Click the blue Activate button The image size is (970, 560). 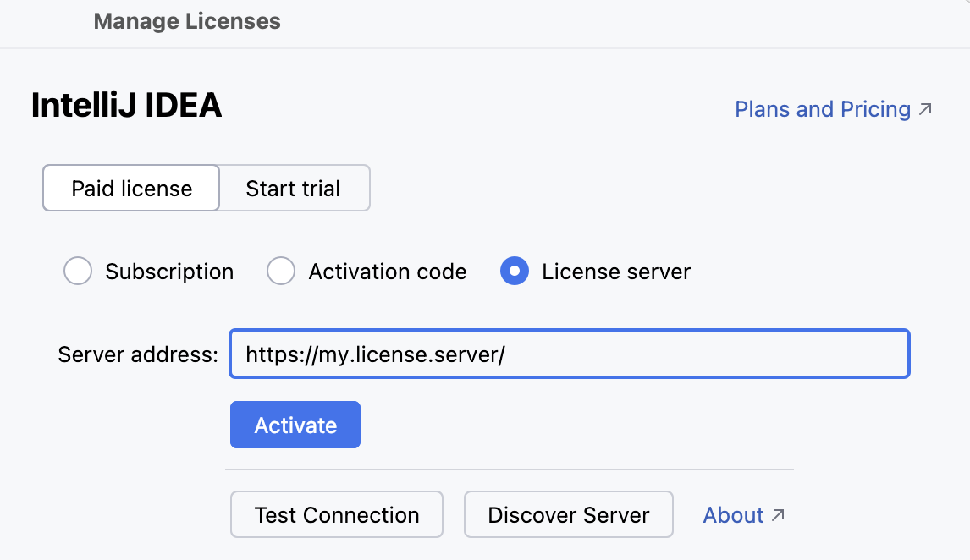295,425
